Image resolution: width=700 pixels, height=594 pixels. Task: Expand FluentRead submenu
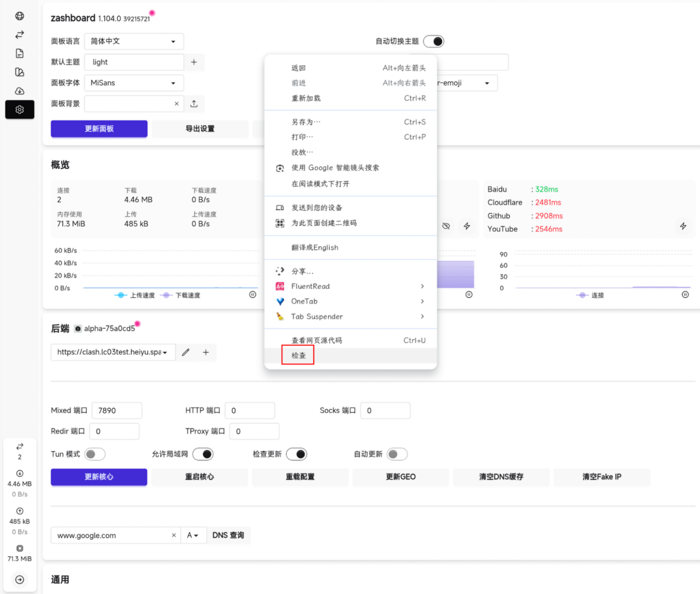click(351, 286)
